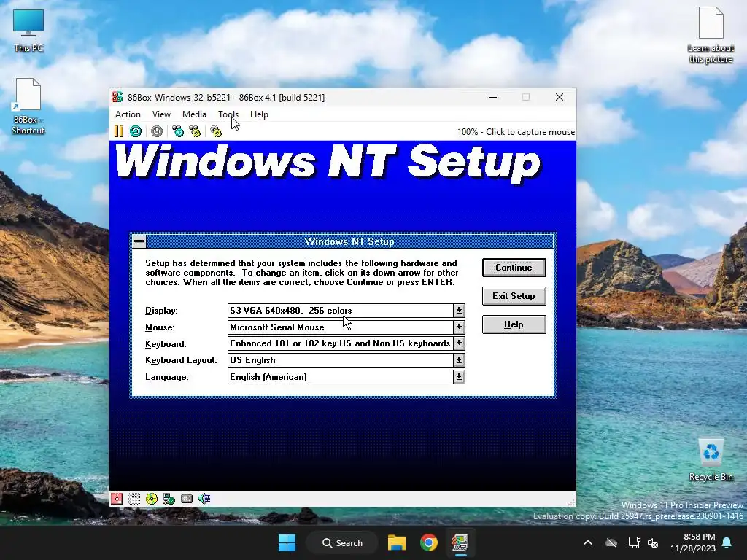Show hidden system tray icons chevron
747x560 pixels.
tap(588, 542)
